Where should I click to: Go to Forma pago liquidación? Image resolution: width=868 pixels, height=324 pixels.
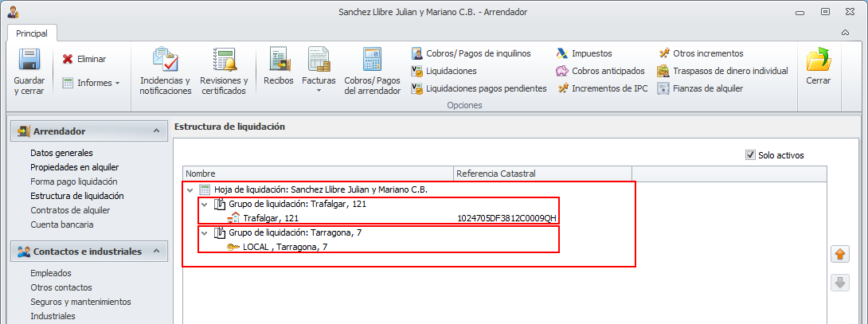point(73,182)
